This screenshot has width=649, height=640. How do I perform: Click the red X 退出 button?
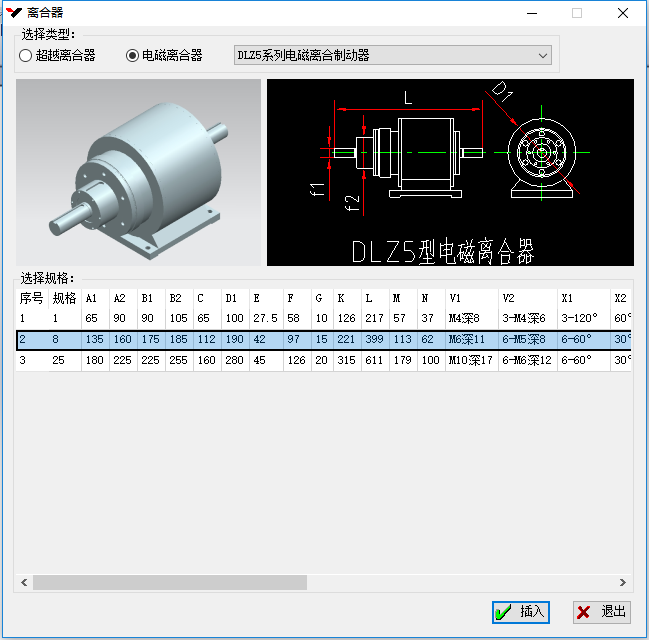(x=601, y=611)
